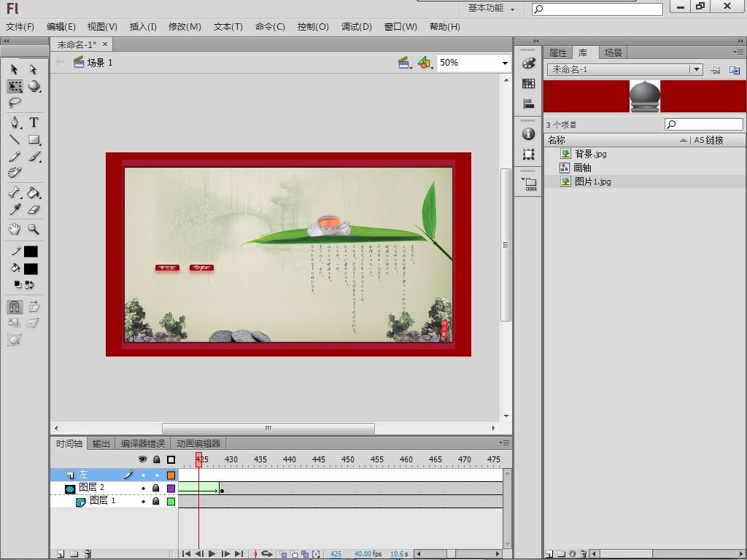The width and height of the screenshot is (747, 560).
Task: Select the Hand tool
Action: [x=15, y=229]
